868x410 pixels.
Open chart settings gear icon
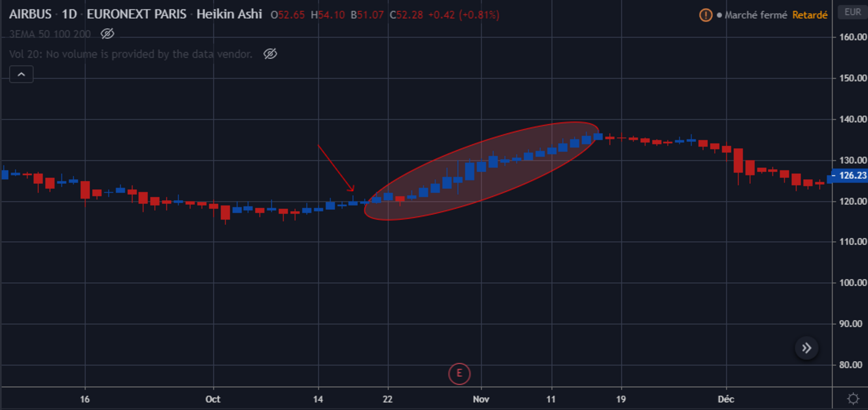click(x=853, y=399)
